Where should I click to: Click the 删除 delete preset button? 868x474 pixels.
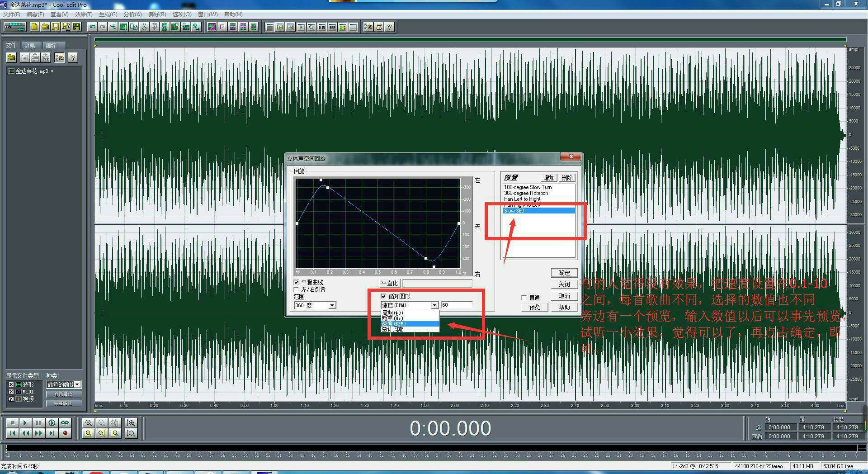[567, 178]
